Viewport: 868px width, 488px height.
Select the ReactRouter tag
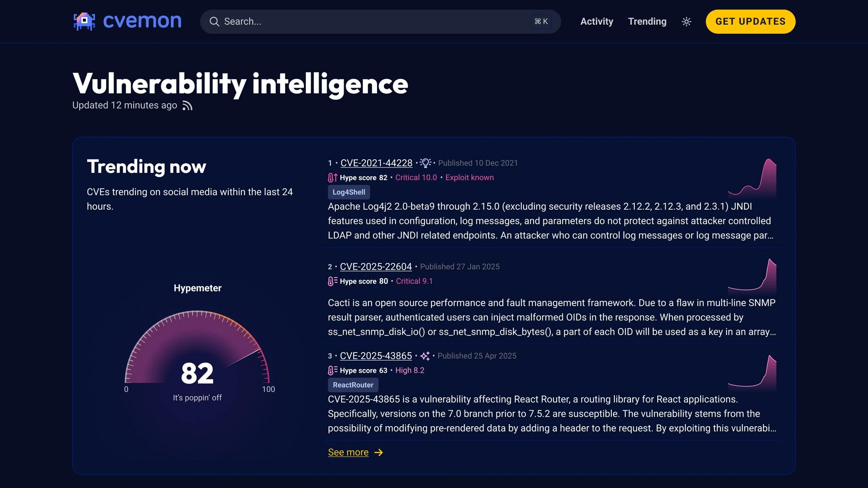coord(353,385)
